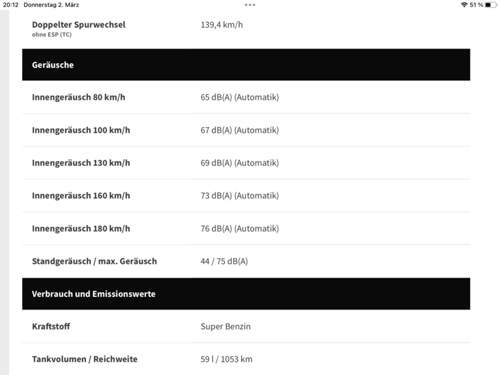500x375 pixels.
Task: Click the Innengeräusch 80 km/h row
Action: coord(246,97)
